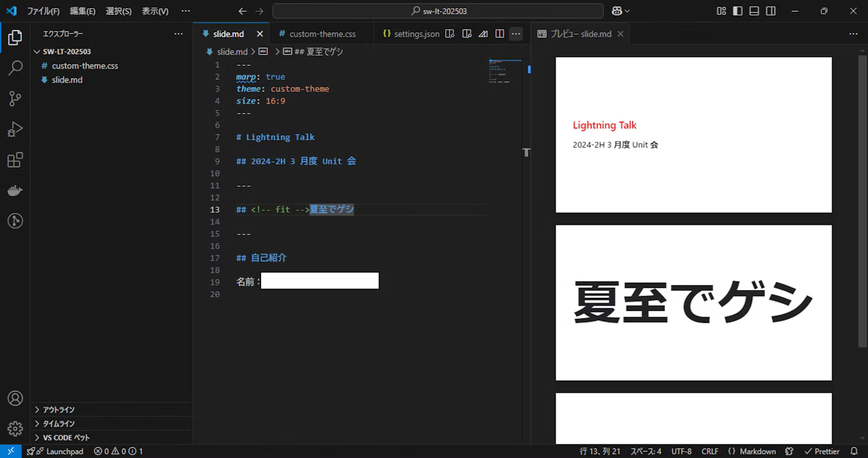The image size is (868, 458).
Task: Go forward with the right arrow
Action: pos(259,11)
